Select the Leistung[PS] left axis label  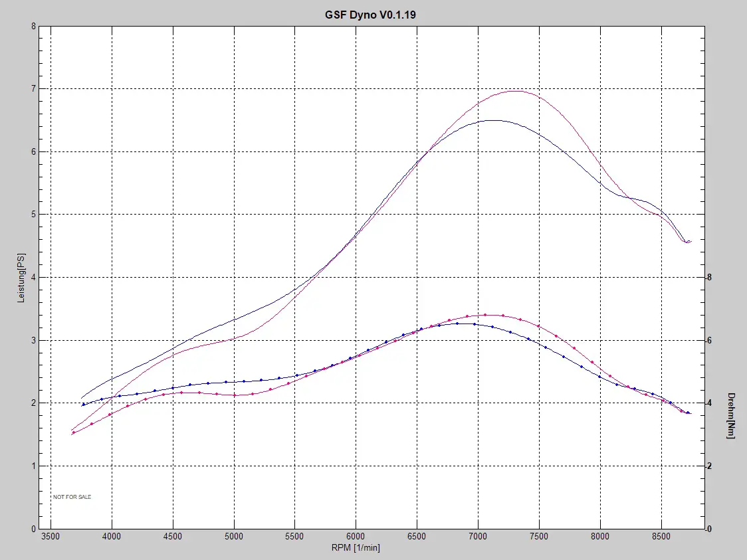pyautogui.click(x=21, y=278)
